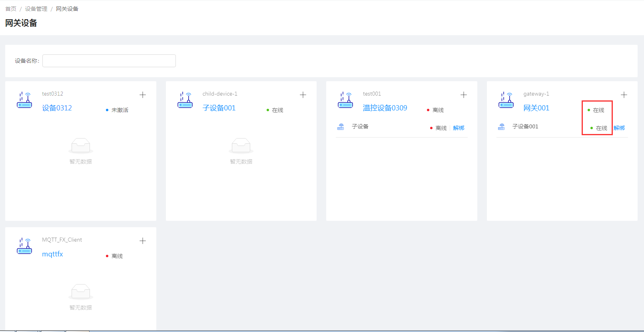Open the 设备0312 device link

[x=57, y=108]
